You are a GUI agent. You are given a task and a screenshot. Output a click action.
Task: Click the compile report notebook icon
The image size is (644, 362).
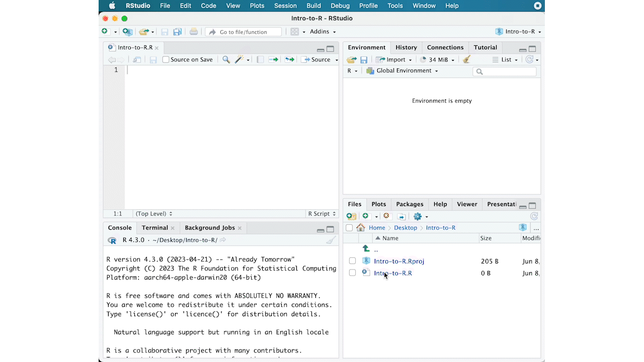click(x=260, y=59)
